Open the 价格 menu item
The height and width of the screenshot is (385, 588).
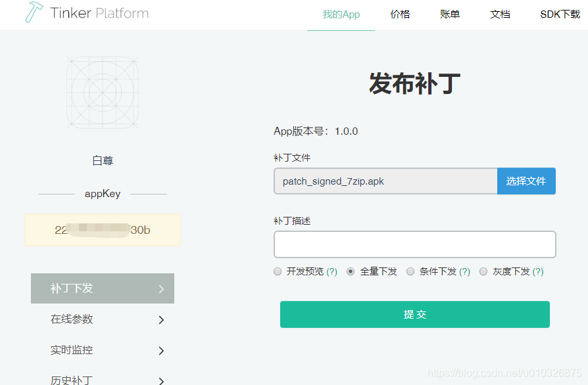[400, 14]
